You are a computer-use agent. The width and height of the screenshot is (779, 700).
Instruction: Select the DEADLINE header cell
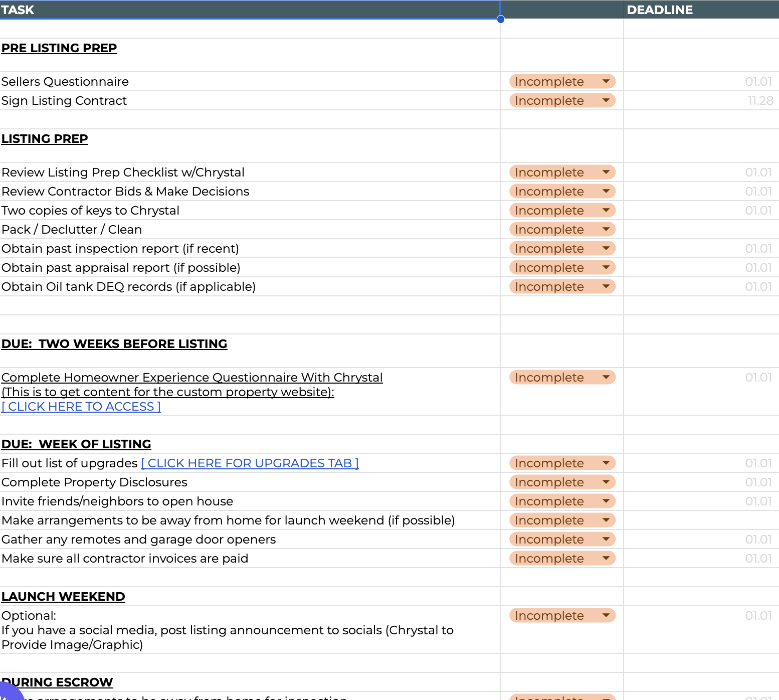[701, 10]
